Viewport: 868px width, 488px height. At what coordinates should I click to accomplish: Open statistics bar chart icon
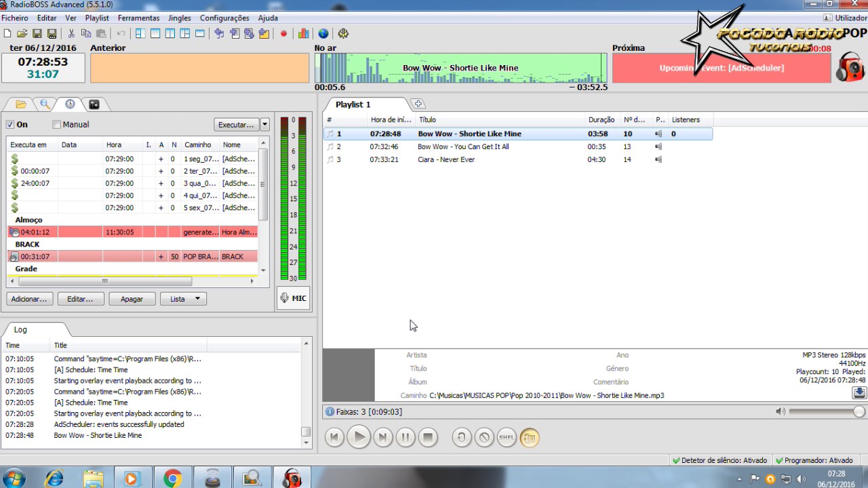click(303, 33)
